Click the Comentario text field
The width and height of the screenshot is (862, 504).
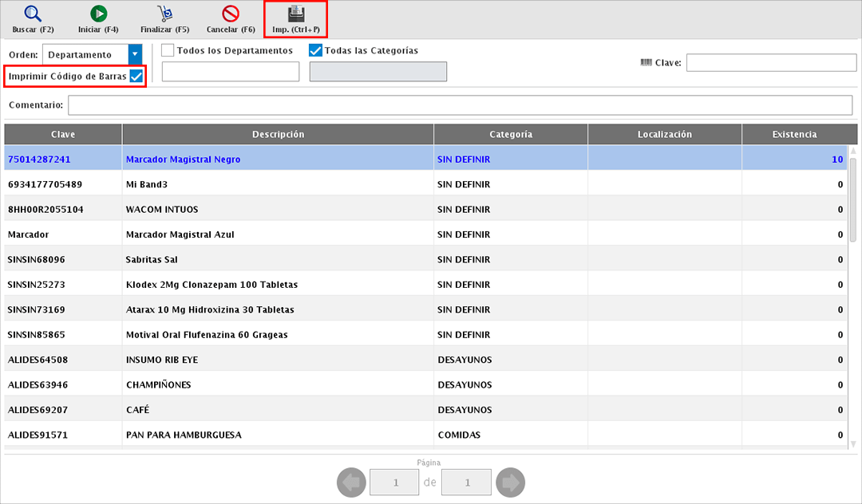[x=460, y=105]
